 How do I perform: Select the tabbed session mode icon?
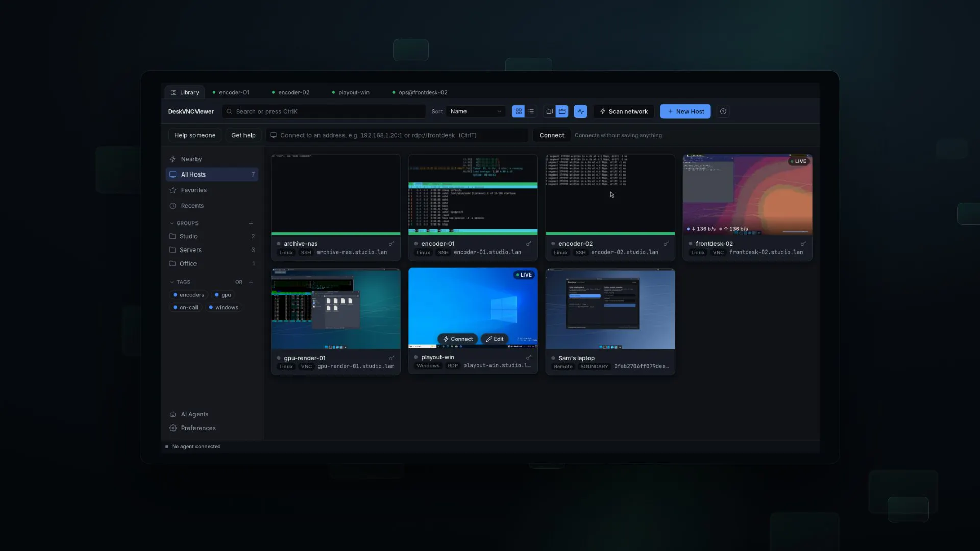coord(562,111)
